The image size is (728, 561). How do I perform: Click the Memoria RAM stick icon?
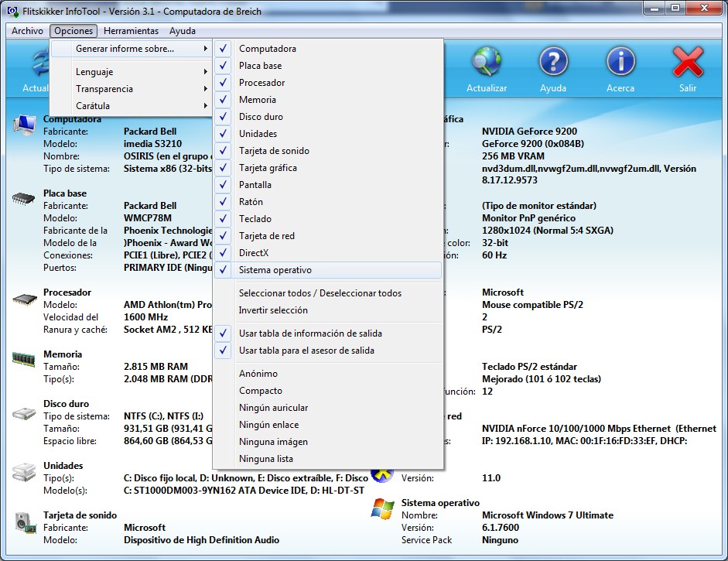coord(24,359)
